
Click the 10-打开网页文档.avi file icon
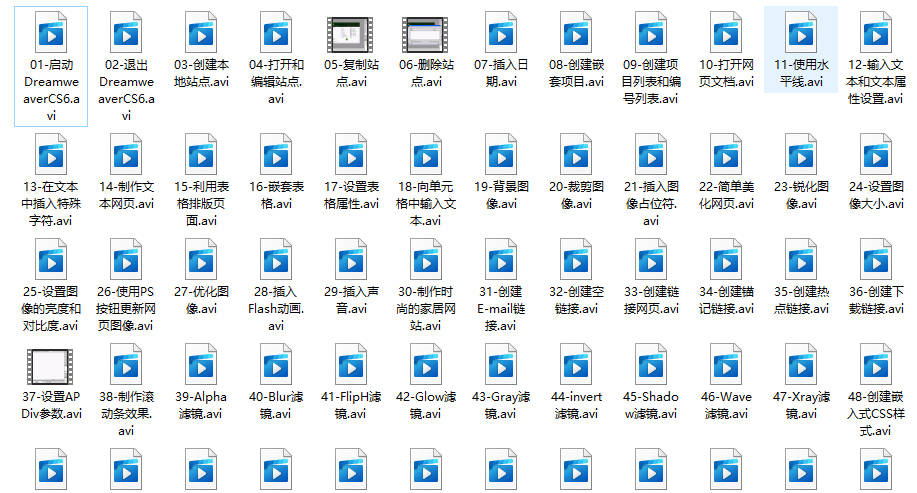pos(726,33)
